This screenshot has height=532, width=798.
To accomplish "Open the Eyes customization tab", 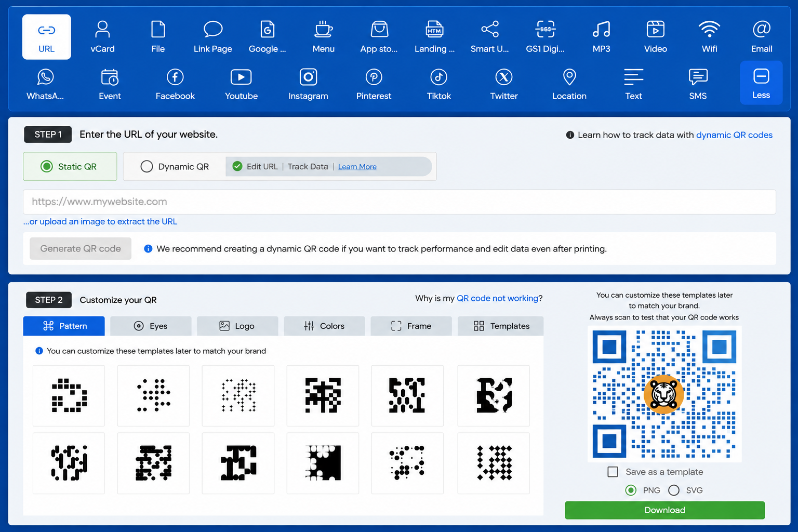I will 151,326.
